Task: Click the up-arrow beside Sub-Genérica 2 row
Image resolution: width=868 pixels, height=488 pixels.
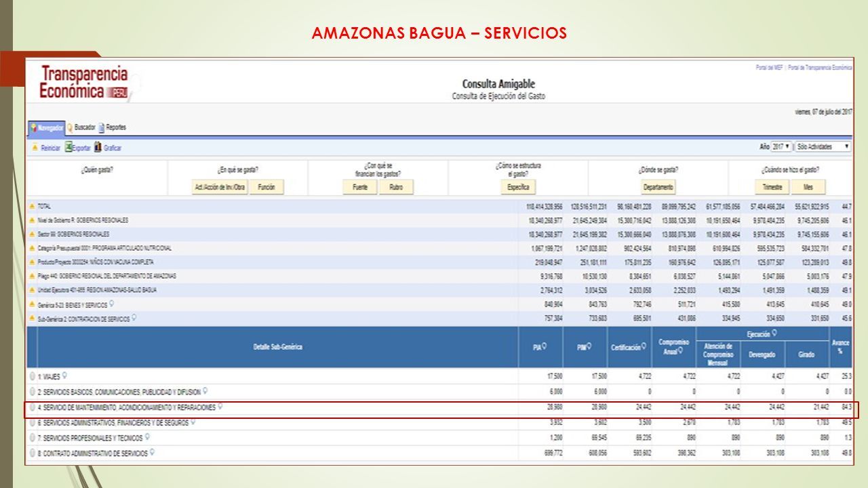Action: tap(32, 319)
